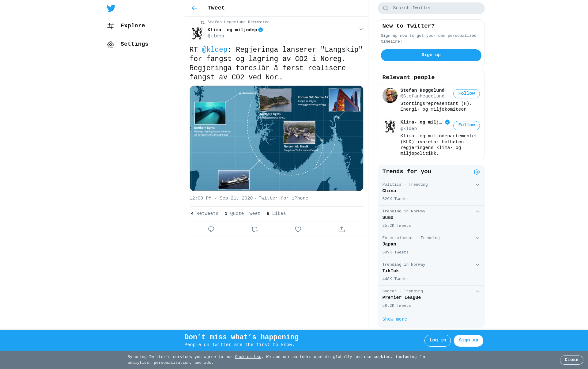Go back using the arrow icon
This screenshot has width=588, height=369.
pyautogui.click(x=194, y=8)
